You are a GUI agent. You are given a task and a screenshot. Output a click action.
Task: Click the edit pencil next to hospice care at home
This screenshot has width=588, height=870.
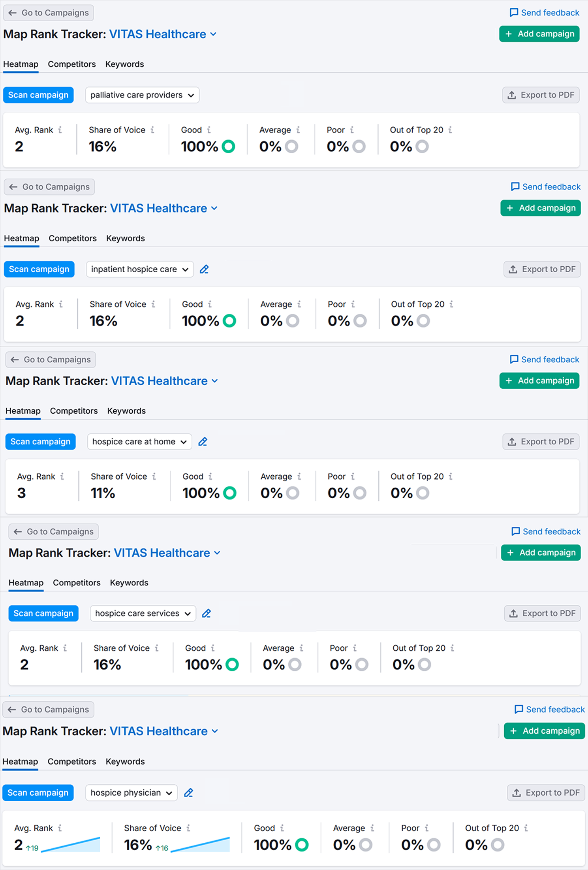(x=203, y=442)
